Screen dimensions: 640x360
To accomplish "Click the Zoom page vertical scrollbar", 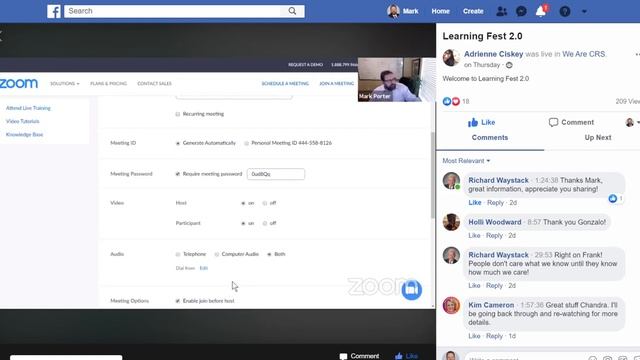I will [x=433, y=176].
